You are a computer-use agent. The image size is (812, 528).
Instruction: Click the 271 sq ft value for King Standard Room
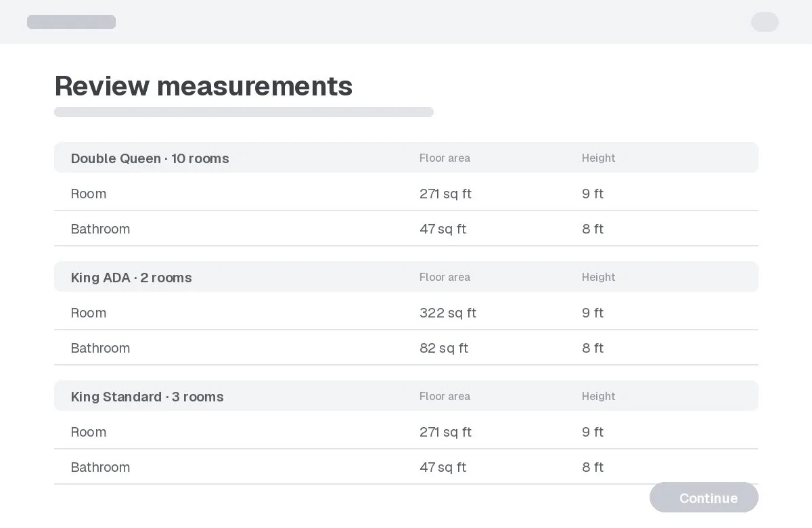tap(445, 432)
